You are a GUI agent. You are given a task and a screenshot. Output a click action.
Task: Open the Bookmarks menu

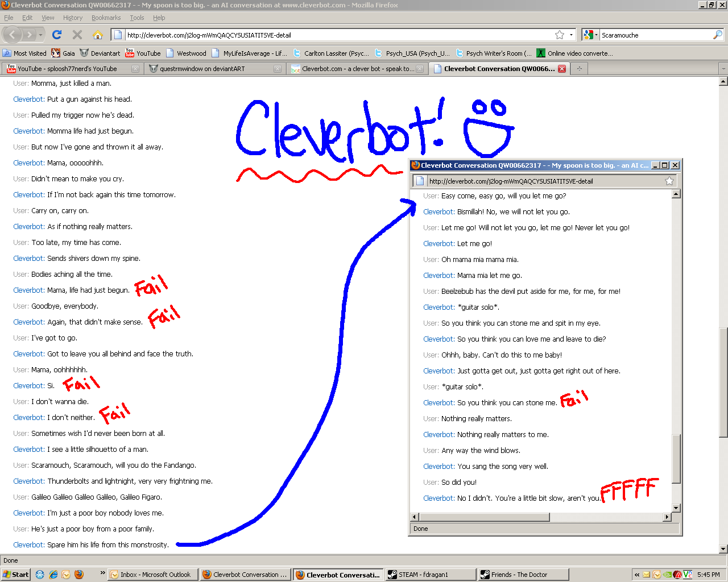click(x=106, y=18)
